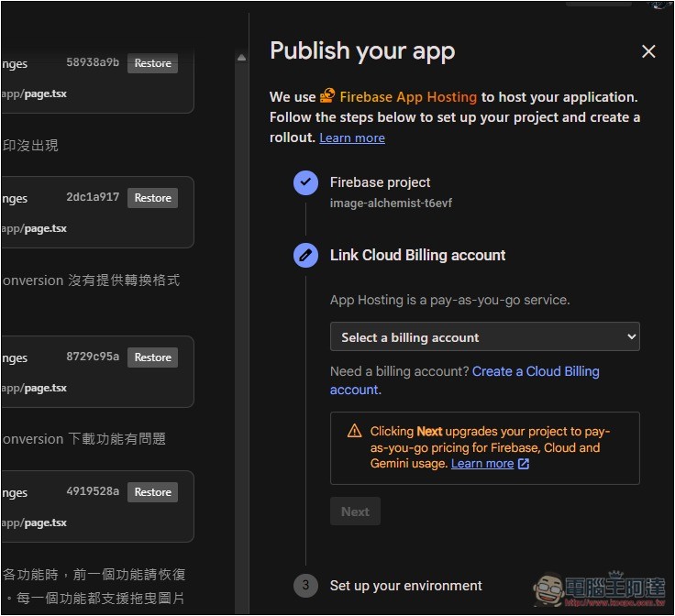This screenshot has width=675, height=616.
Task: Restore the 2dc1a917 commit
Action: 152,198
